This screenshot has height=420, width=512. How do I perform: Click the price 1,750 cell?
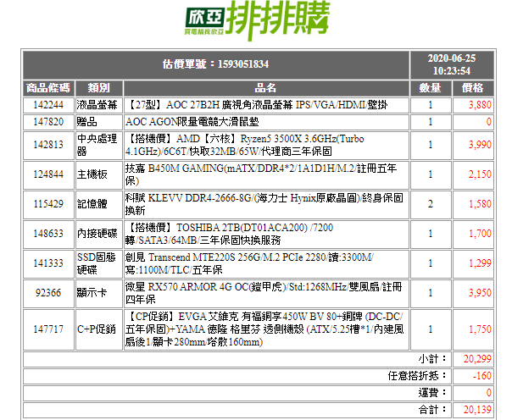point(473,329)
